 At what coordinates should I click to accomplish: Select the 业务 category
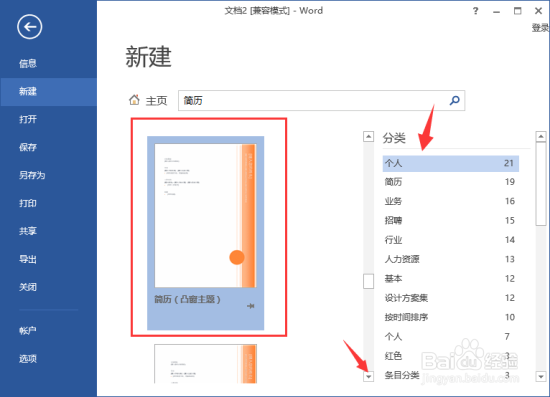pyautogui.click(x=451, y=201)
